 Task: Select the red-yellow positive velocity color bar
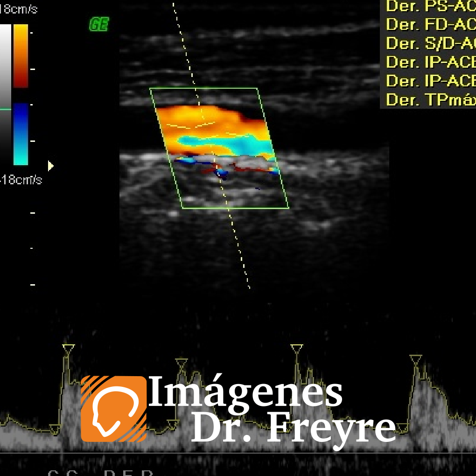click(x=21, y=56)
